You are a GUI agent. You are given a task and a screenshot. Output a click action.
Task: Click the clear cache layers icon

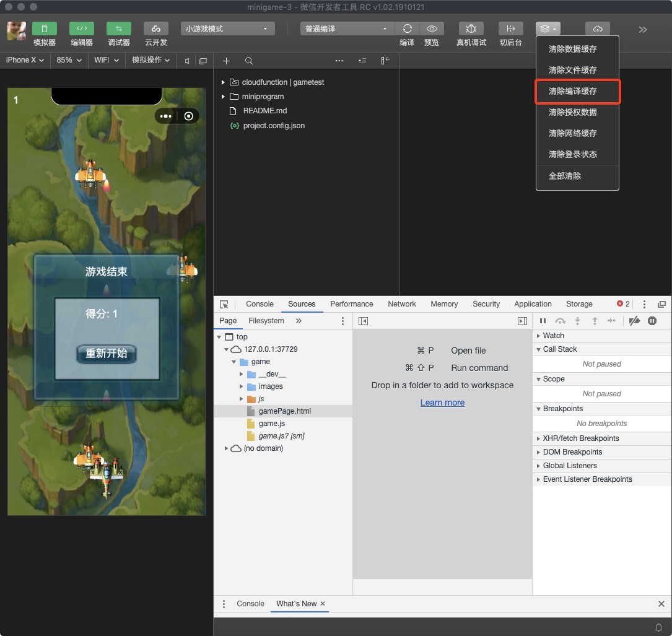point(548,28)
